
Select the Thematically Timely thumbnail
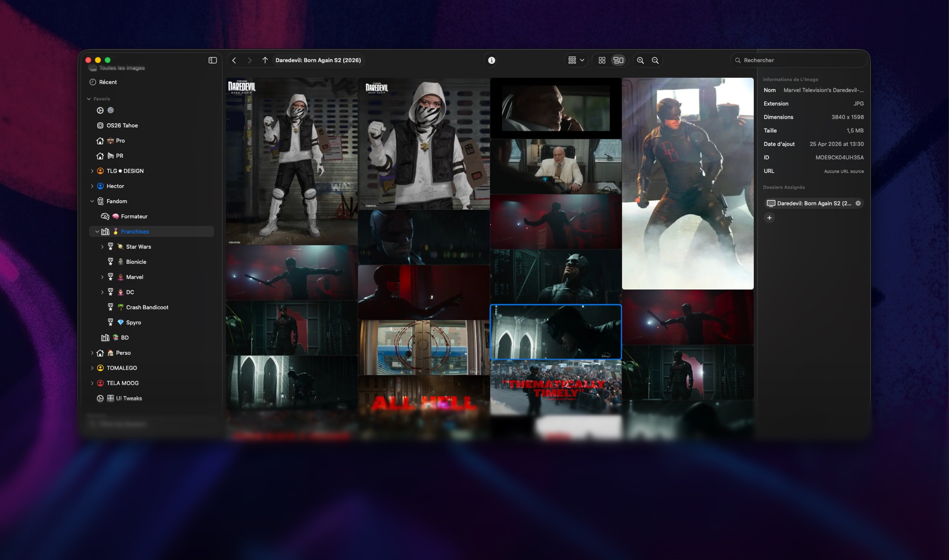(556, 387)
